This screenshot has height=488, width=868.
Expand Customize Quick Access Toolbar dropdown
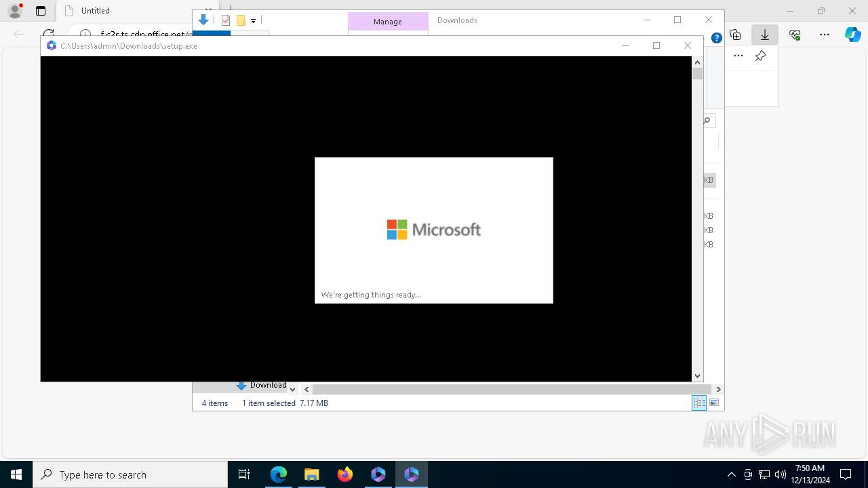point(253,21)
